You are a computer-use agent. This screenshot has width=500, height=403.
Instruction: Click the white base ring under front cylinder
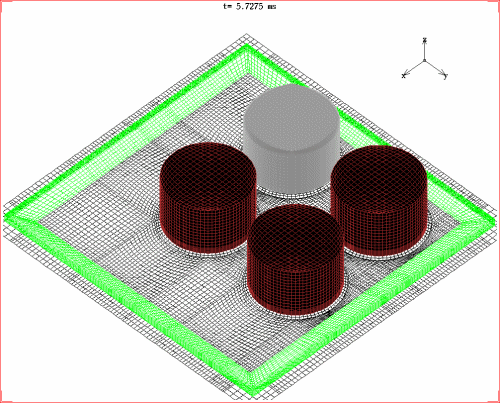[x=296, y=315]
